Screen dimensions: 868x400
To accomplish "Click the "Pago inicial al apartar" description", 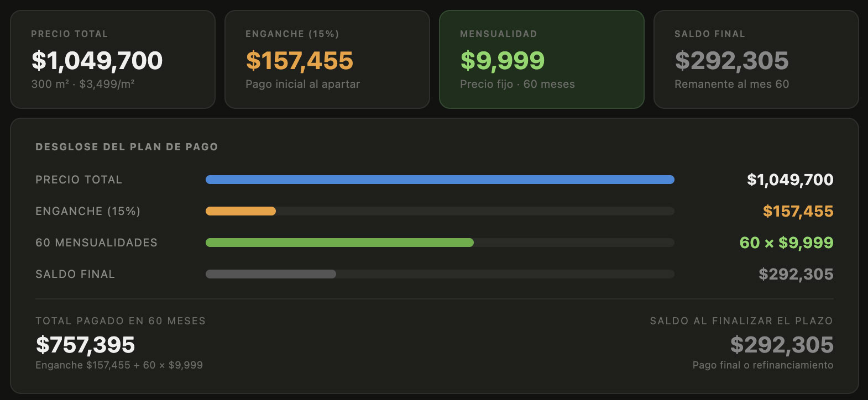I will click(302, 84).
